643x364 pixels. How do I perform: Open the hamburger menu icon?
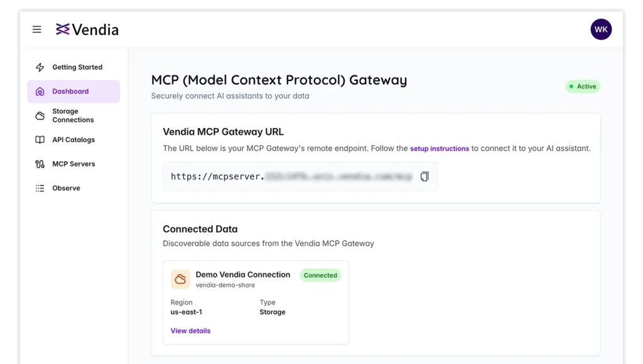[37, 29]
